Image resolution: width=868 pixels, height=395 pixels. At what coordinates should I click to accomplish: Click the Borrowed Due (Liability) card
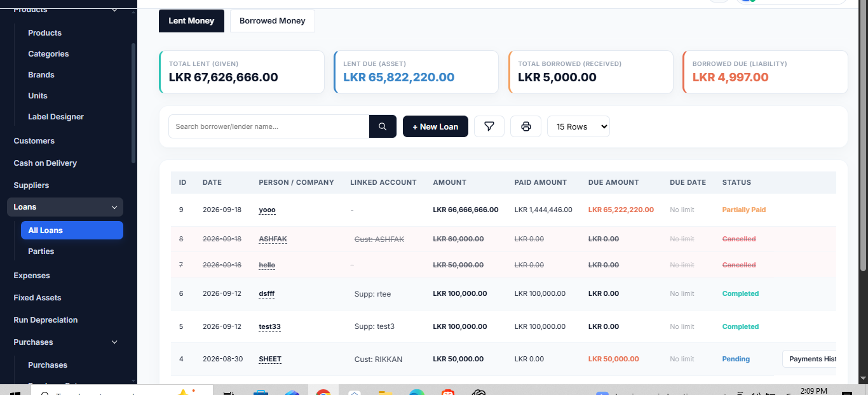coord(765,72)
